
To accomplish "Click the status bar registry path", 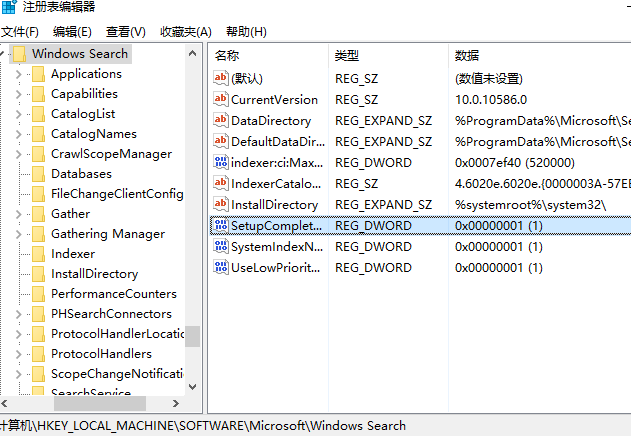I will (x=203, y=426).
